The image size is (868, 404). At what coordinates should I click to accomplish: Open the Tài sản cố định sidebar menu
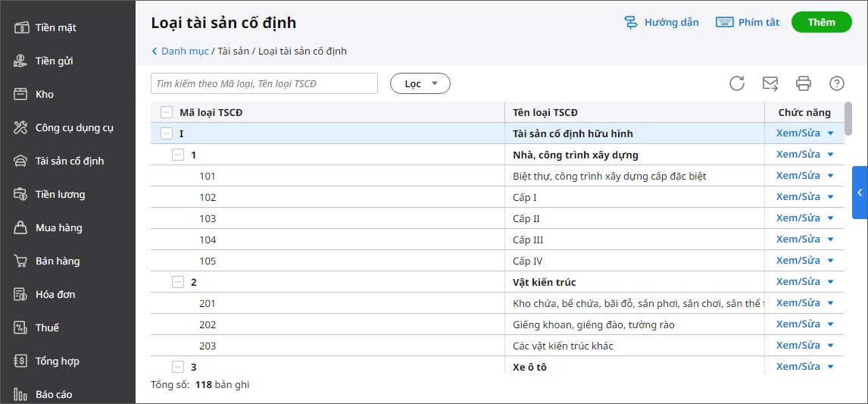(x=70, y=161)
